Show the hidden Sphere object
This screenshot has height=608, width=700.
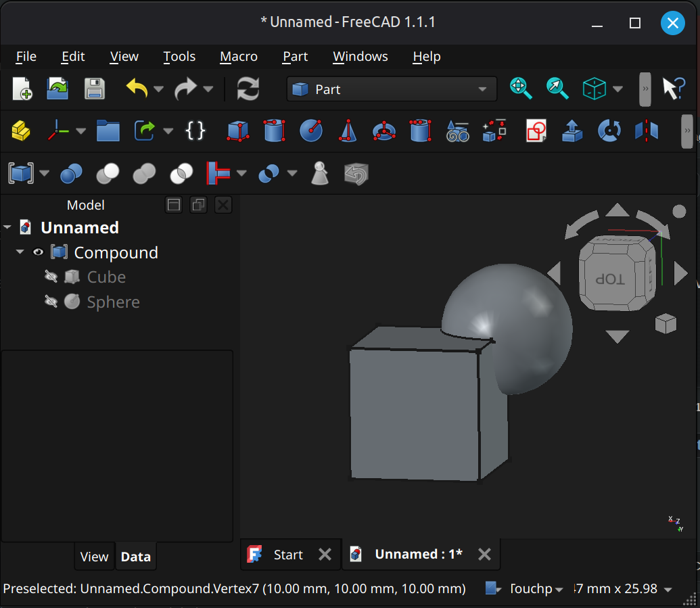point(51,302)
